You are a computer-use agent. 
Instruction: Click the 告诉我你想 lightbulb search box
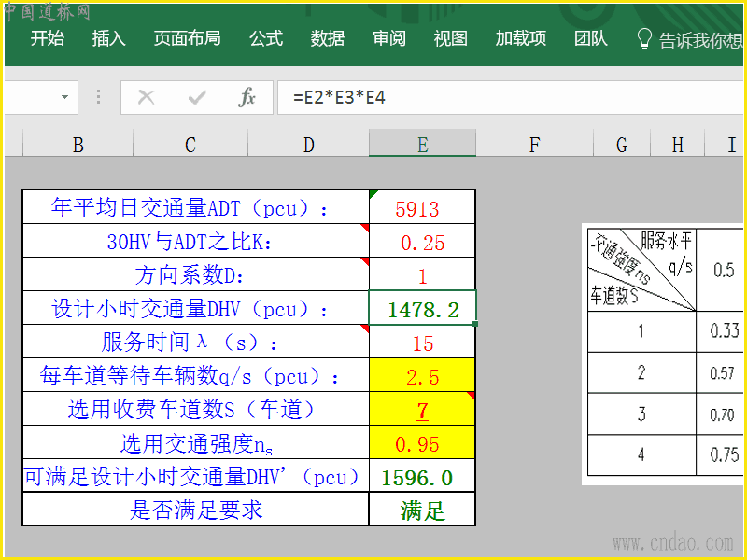coord(690,39)
